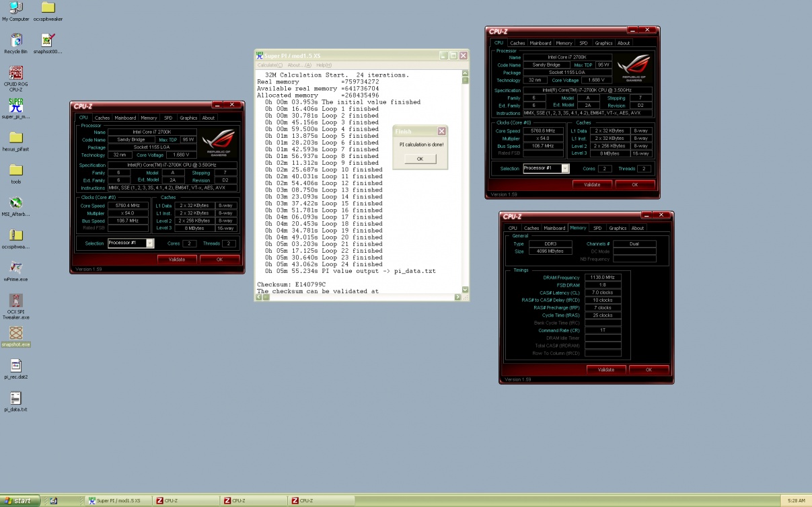Expand Processor #1 dropdown in top-right CPU-Z window
This screenshot has height=507, width=812.
[x=565, y=168]
